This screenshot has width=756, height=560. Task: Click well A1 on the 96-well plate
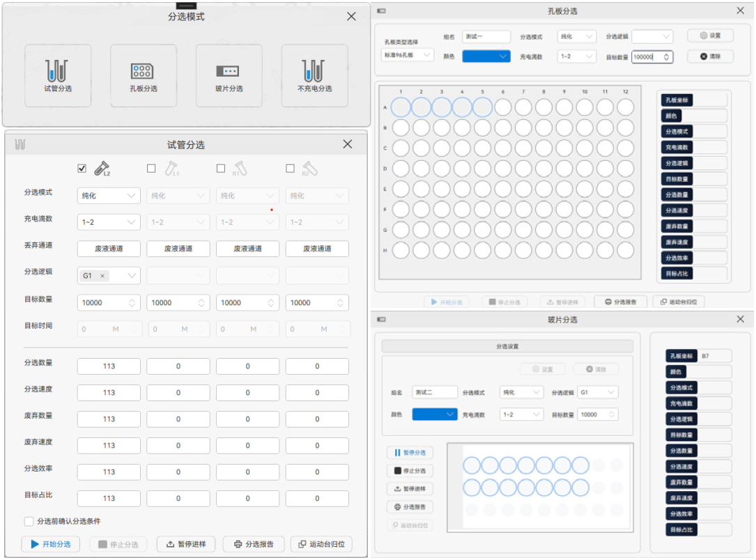[x=401, y=107]
